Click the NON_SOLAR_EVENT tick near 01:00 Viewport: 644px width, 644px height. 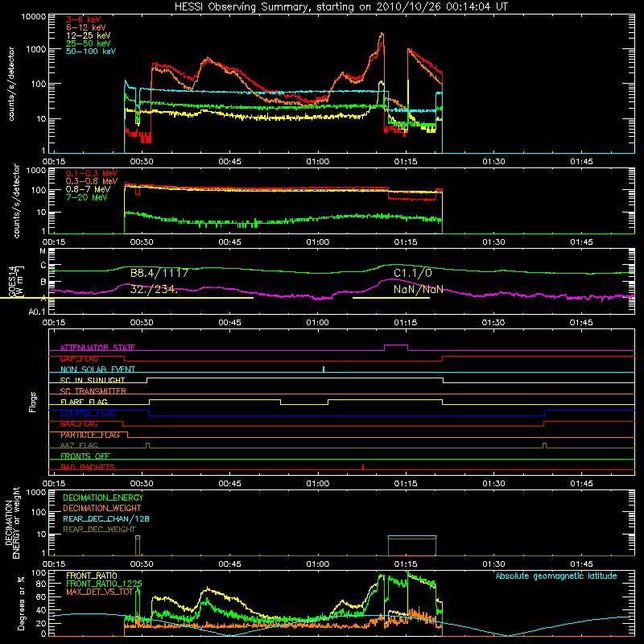pyautogui.click(x=324, y=369)
